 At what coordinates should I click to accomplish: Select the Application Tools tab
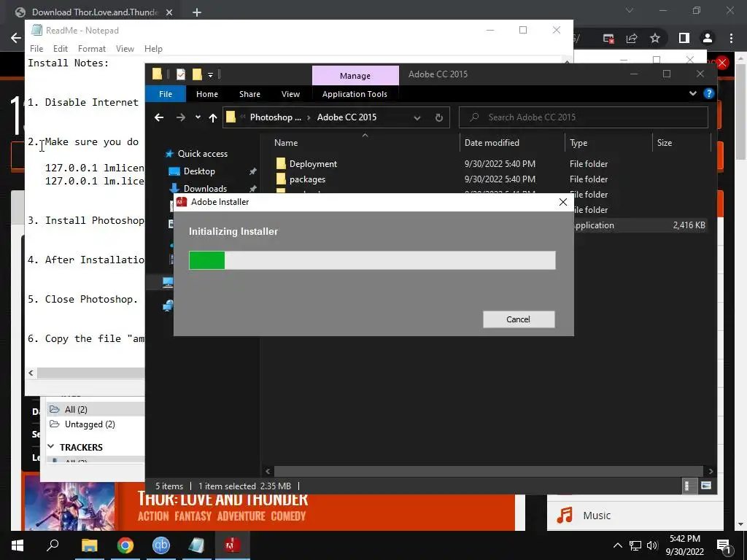click(x=355, y=94)
